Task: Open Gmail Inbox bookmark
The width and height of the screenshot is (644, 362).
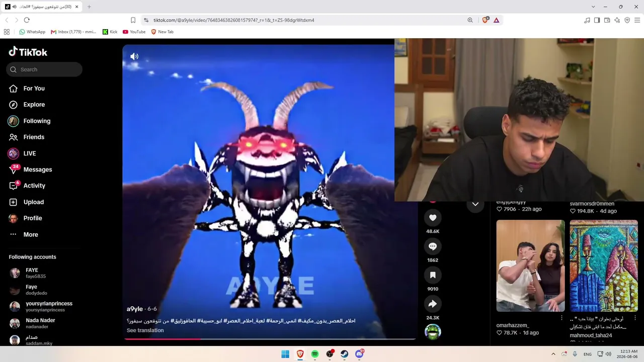Action: point(73,32)
